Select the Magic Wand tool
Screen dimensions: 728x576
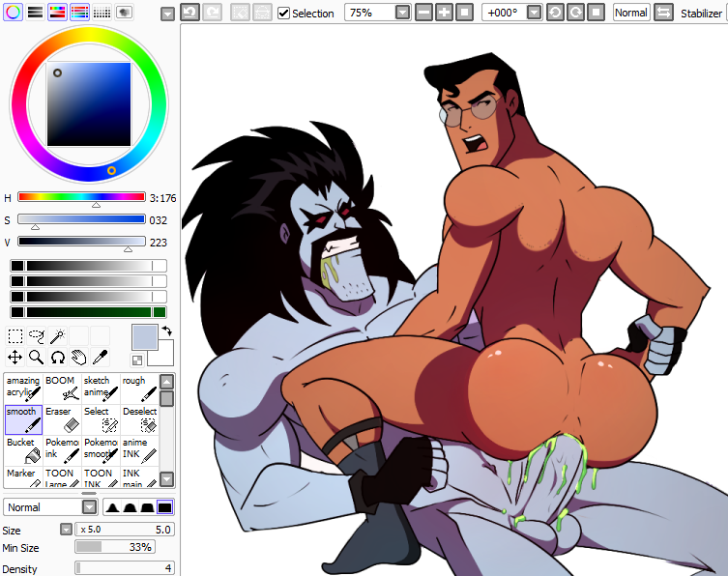pyautogui.click(x=58, y=336)
